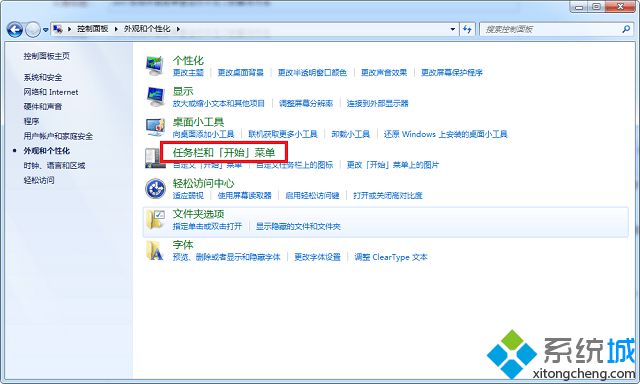
Task: Click the Back navigation arrow button
Action: click(x=15, y=29)
